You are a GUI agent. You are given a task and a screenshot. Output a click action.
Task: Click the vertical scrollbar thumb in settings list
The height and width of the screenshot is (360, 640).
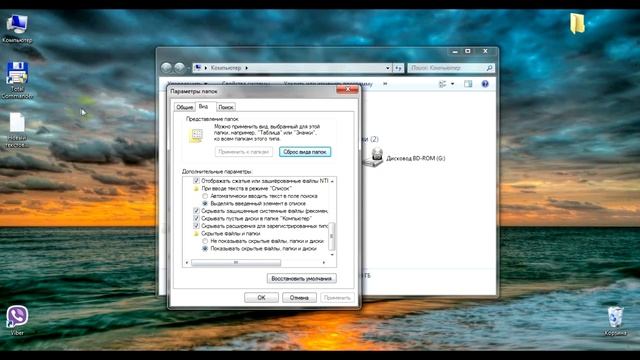pyautogui.click(x=331, y=236)
